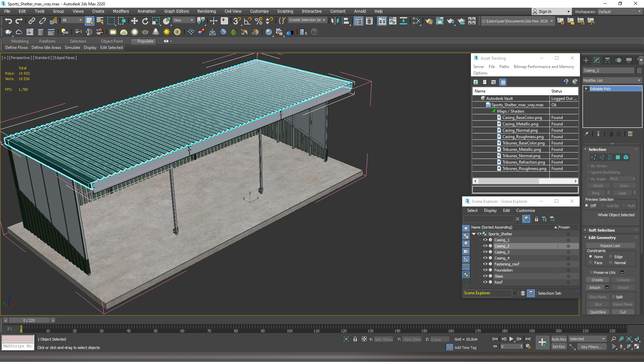Click the Redo icon in main toolbar
Image resolution: width=644 pixels, height=362 pixels.
coord(19,21)
